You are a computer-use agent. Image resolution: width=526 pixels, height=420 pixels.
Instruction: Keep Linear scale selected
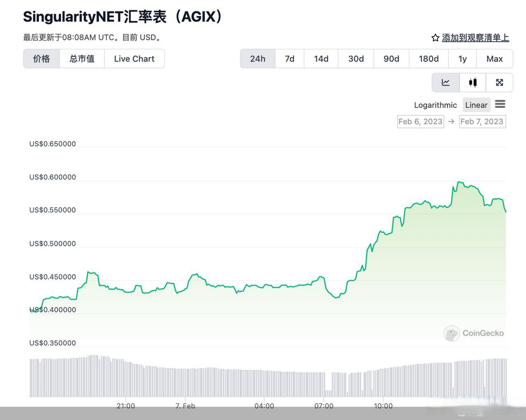[476, 105]
